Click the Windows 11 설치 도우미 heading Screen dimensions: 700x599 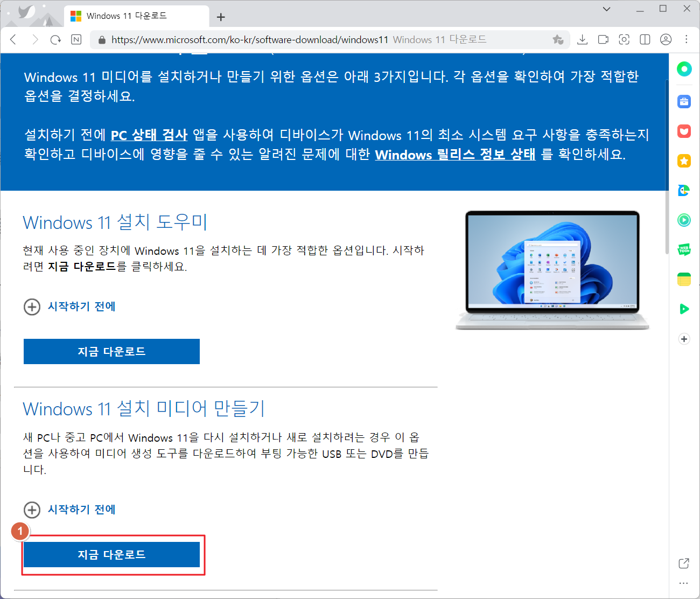click(x=115, y=222)
